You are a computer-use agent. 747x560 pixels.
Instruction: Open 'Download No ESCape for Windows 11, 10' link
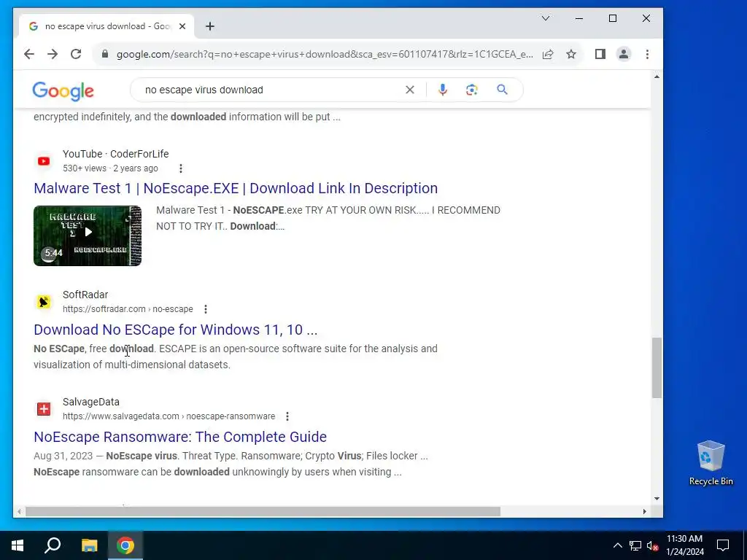[175, 330]
